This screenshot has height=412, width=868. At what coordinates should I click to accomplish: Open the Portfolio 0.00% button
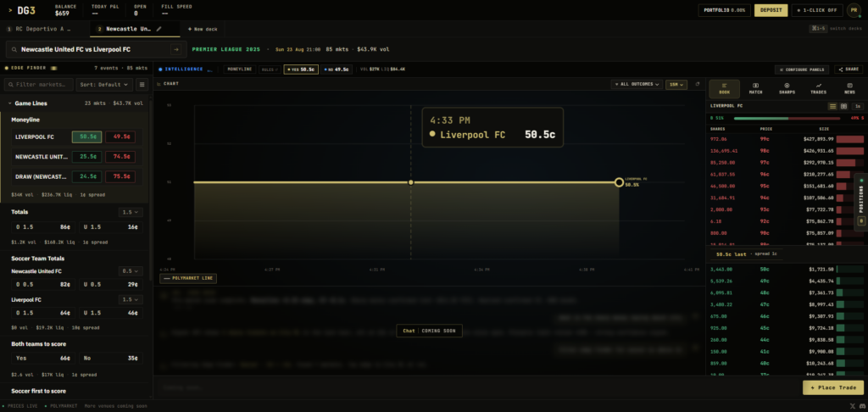coord(725,10)
